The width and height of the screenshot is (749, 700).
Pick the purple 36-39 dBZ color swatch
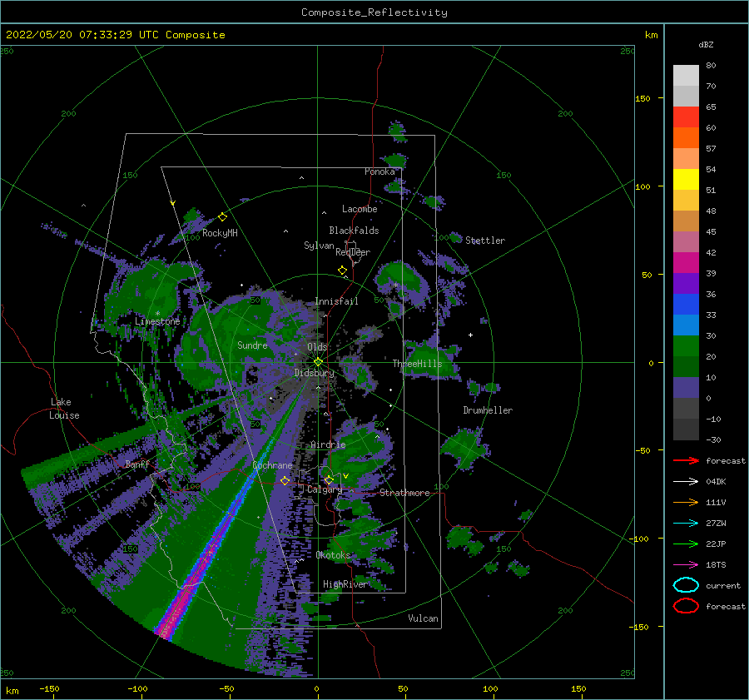pos(686,283)
